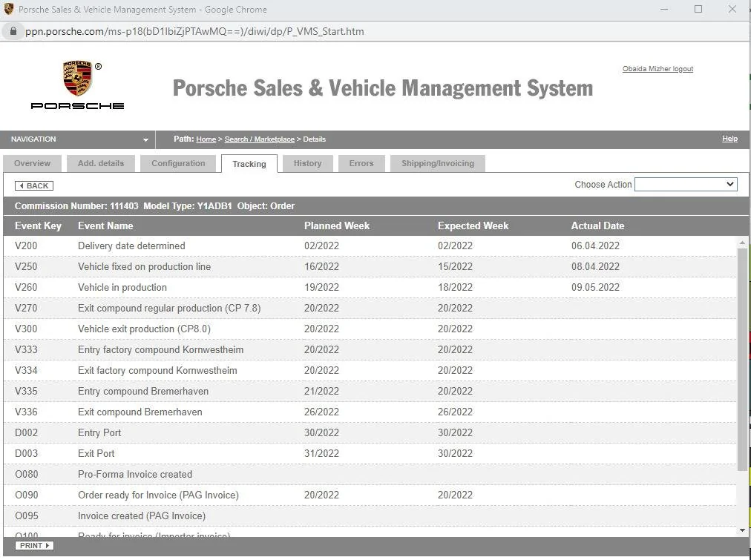Click the table scrollbar up arrow
This screenshot has height=560, width=751.
742,243
